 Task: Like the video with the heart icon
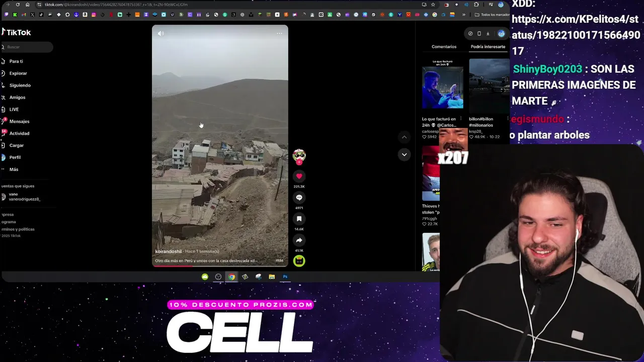click(x=299, y=176)
